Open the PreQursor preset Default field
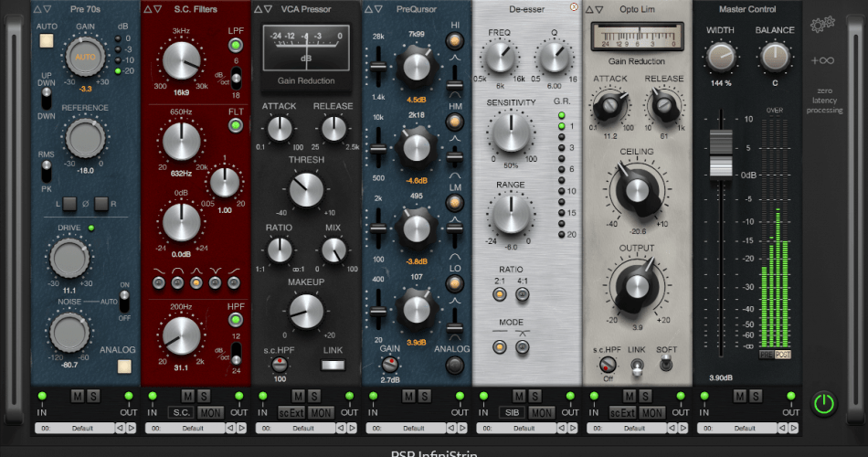The height and width of the screenshot is (457, 868). tap(406, 428)
